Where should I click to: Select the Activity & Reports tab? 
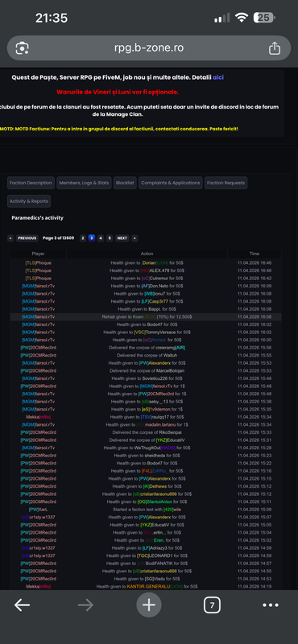pyautogui.click(x=29, y=201)
